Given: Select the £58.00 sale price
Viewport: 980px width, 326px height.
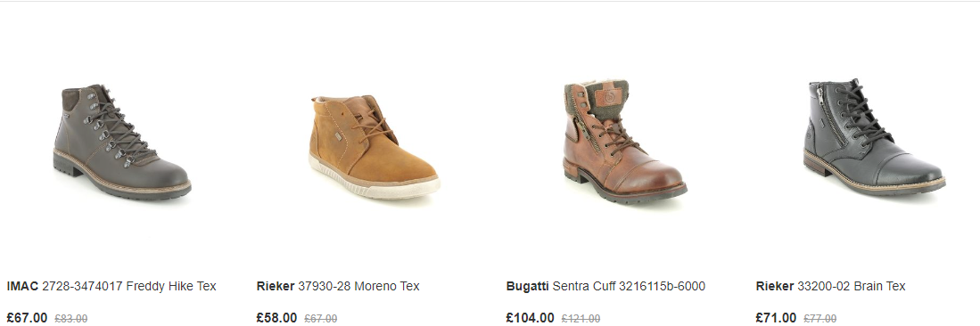Looking at the screenshot, I should [276, 318].
